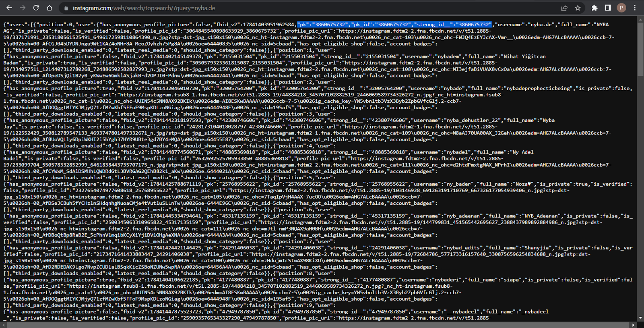Open the browser home page
644x328 pixels.
click(x=50, y=8)
